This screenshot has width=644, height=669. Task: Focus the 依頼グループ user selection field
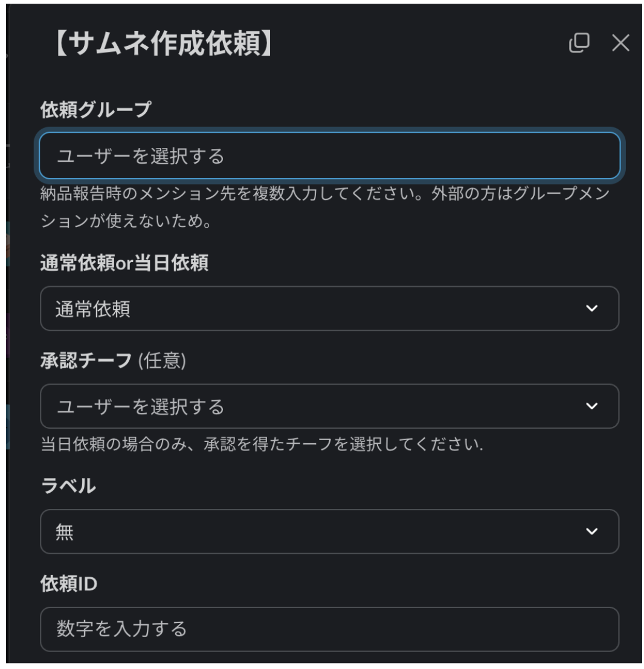point(329,156)
